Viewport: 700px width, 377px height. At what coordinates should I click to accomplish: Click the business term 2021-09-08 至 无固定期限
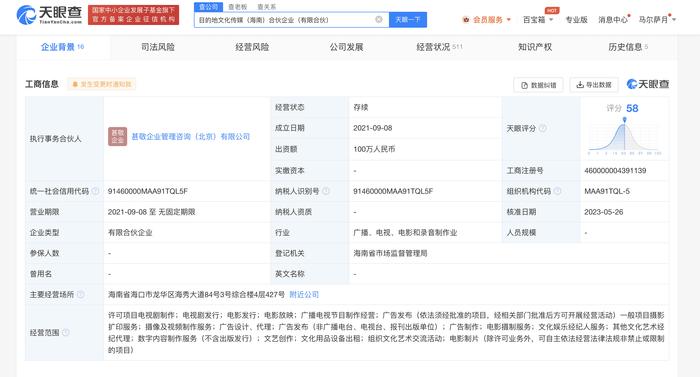pos(151,212)
